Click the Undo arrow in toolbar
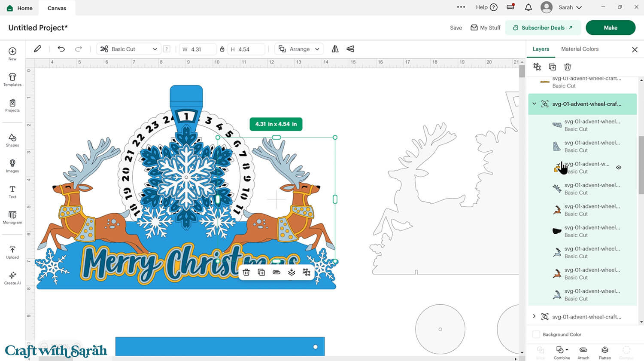Image resolution: width=644 pixels, height=361 pixels. click(x=61, y=49)
